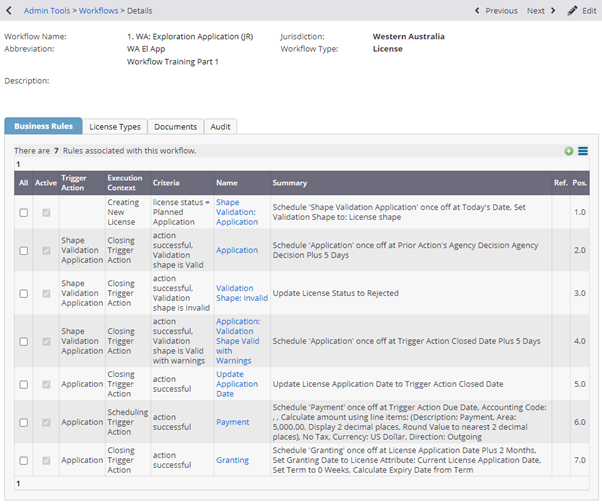The width and height of the screenshot is (602, 504).
Task: Open the Application rule name link
Action: pyautogui.click(x=237, y=250)
